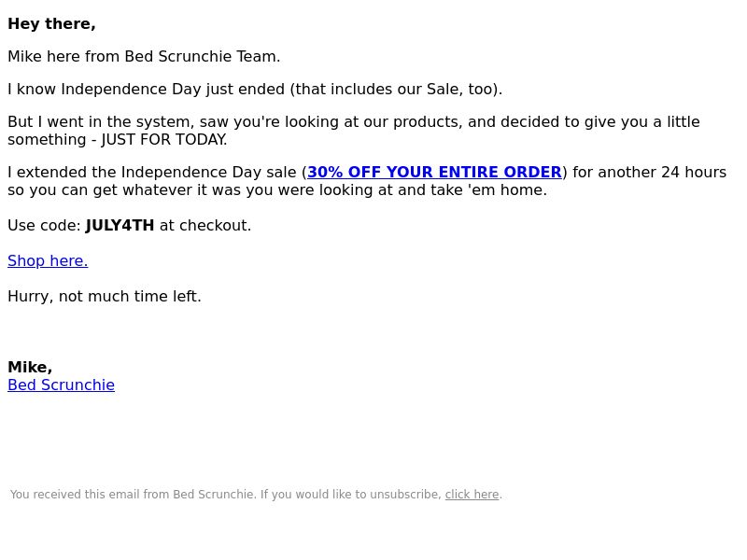Click the You received this email footer text
The width and height of the screenshot is (747, 560).
tap(132, 495)
